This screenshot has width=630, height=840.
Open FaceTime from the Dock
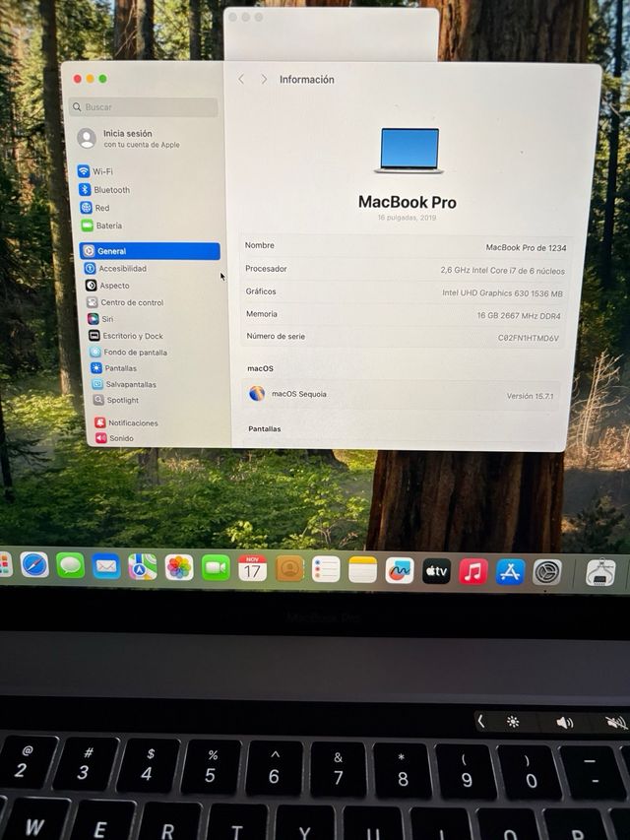click(x=216, y=568)
